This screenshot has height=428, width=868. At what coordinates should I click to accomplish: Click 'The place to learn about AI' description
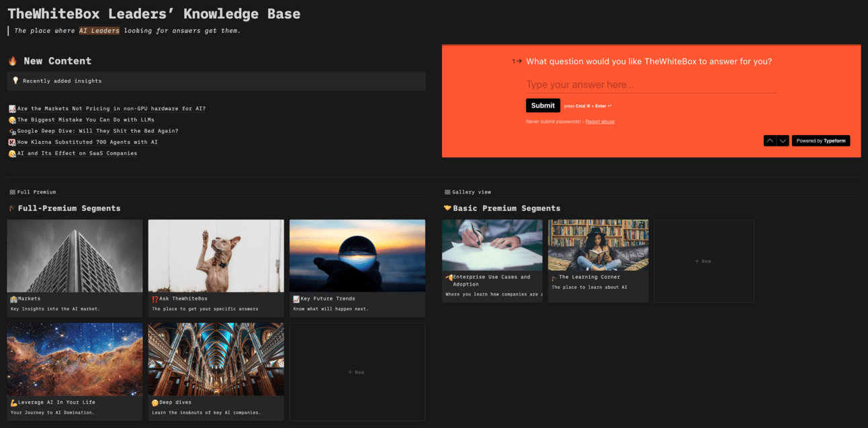click(x=589, y=287)
